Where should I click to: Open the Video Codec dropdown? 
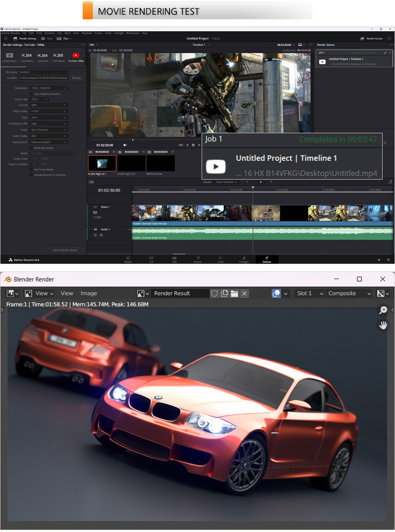[x=48, y=111]
